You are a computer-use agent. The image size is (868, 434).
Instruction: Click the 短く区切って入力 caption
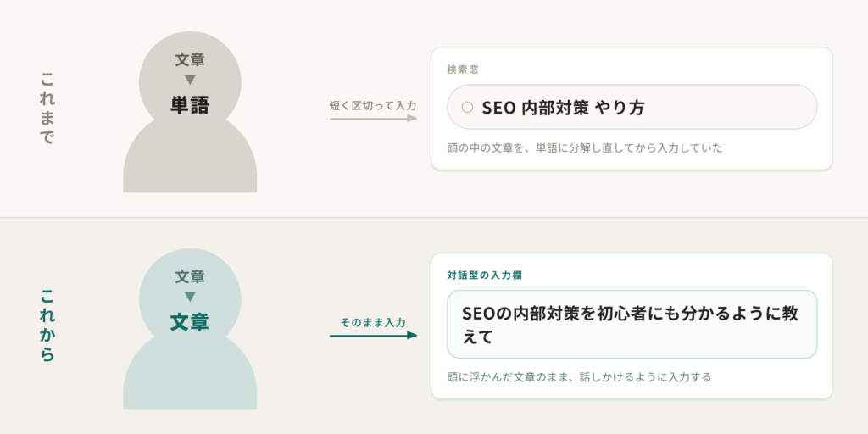(373, 104)
